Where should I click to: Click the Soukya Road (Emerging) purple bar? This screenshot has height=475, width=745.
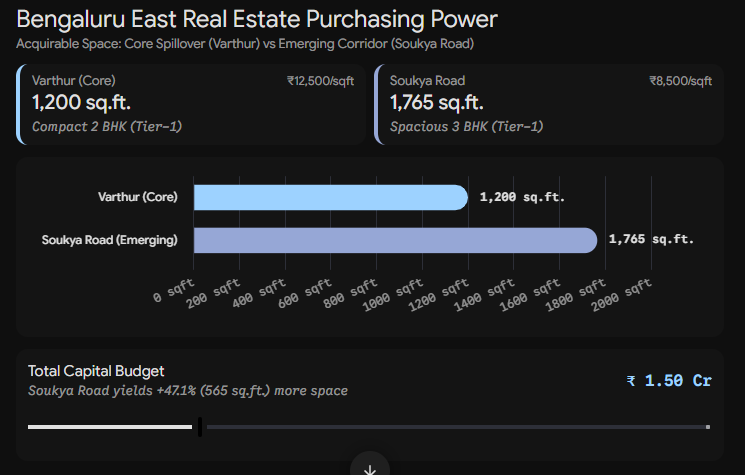[x=395, y=240]
